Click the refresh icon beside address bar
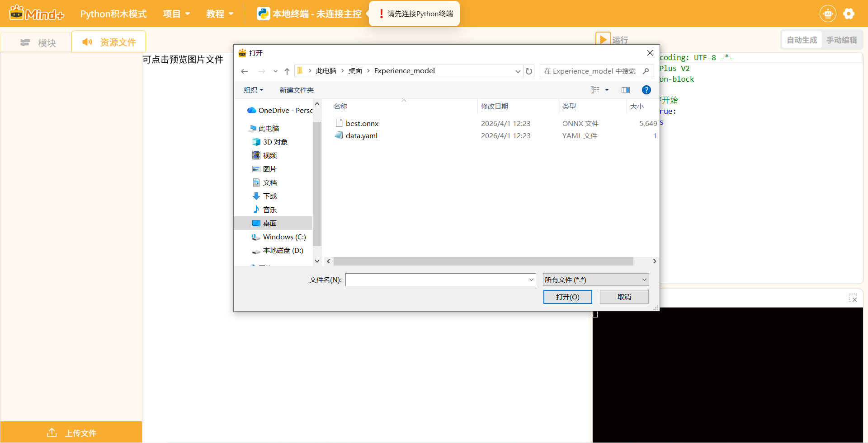 pos(529,71)
